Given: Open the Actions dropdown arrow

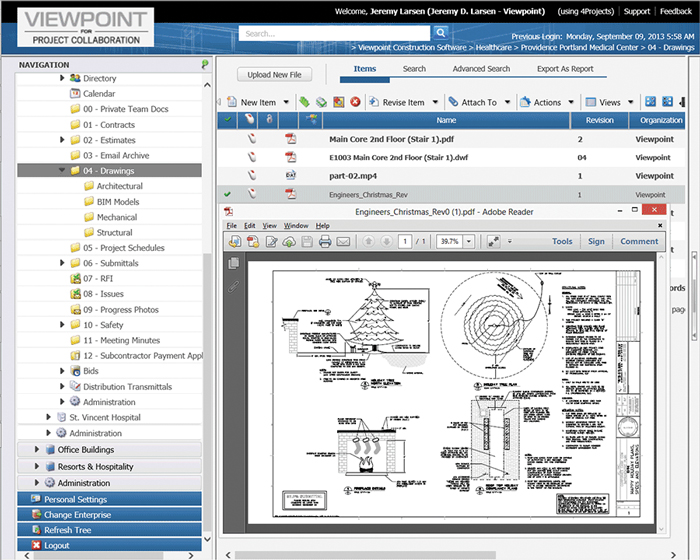Looking at the screenshot, I should pyautogui.click(x=571, y=102).
